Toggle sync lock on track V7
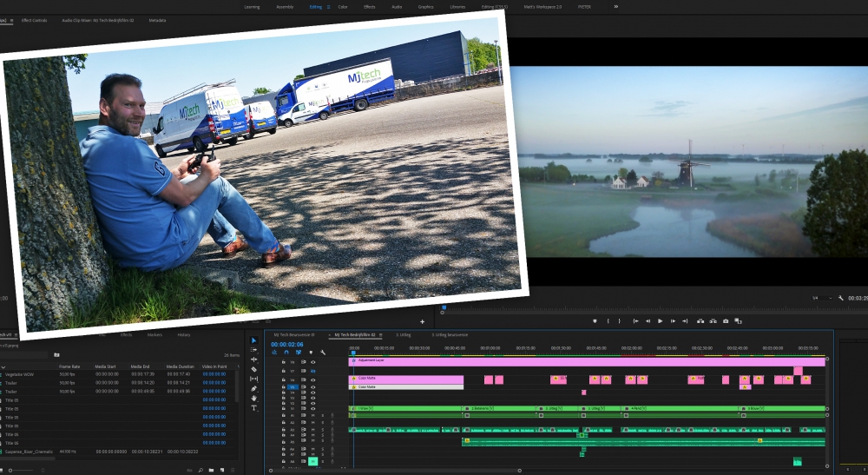The image size is (868, 475). (303, 371)
